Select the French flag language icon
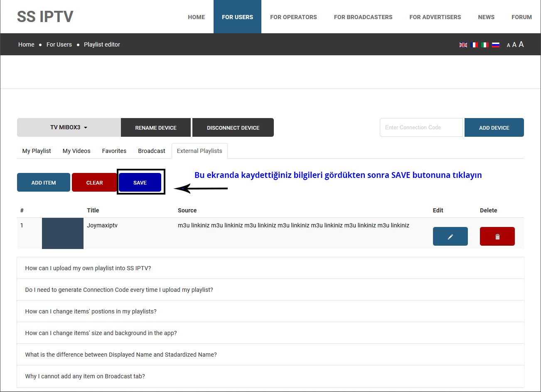 (x=474, y=45)
